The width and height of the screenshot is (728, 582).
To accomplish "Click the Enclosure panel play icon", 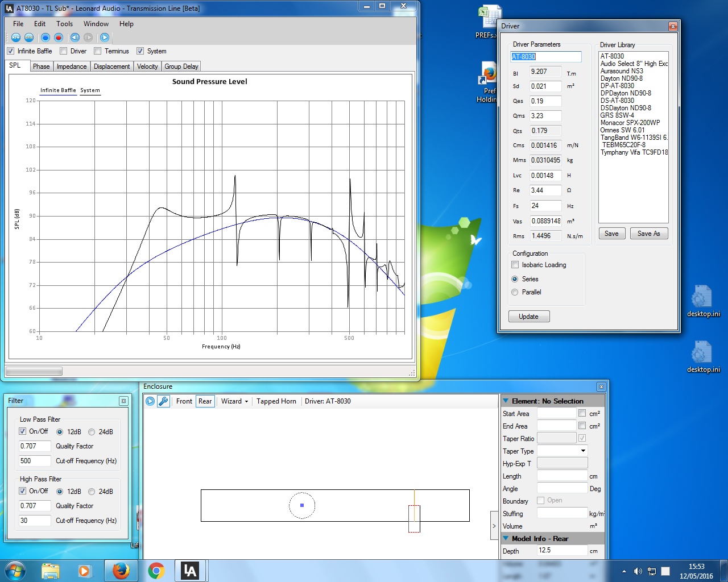I will [150, 401].
